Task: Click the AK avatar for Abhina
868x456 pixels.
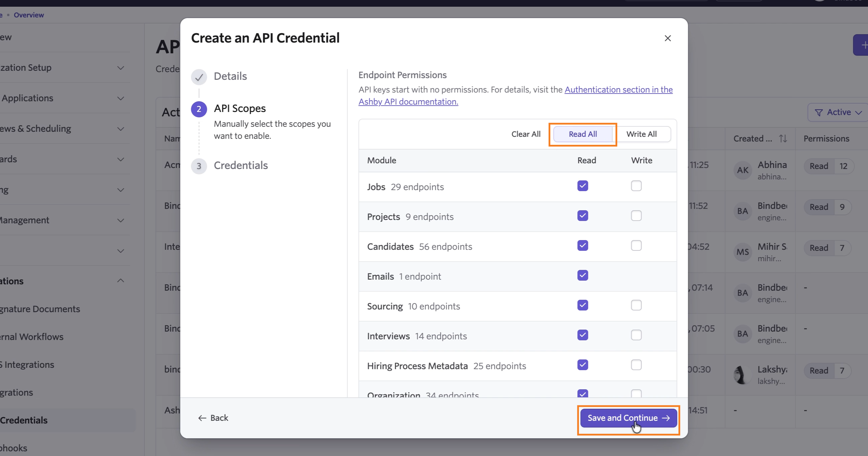Action: [743, 170]
